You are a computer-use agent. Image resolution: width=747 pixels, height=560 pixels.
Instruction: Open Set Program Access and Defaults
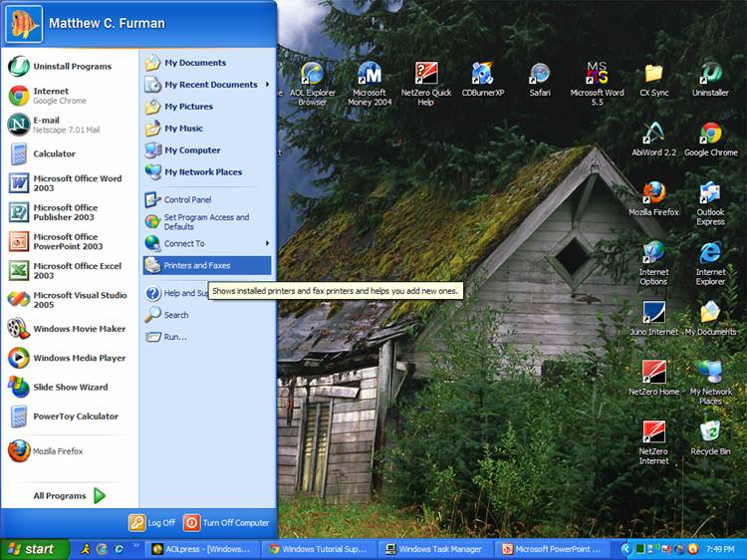click(x=207, y=221)
